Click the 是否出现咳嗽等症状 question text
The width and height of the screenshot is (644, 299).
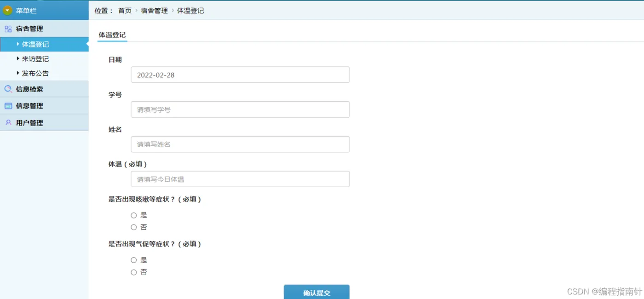pyautogui.click(x=155, y=199)
